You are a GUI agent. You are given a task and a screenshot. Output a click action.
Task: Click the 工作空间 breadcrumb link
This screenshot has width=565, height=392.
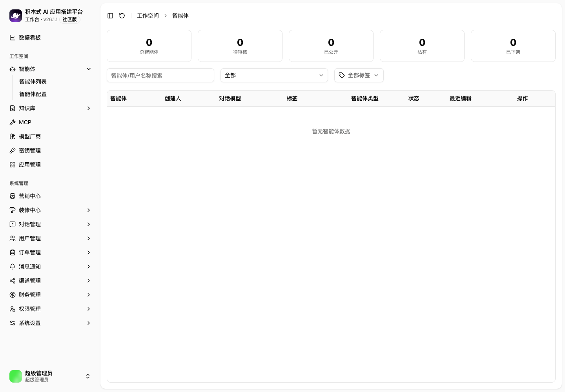pyautogui.click(x=148, y=16)
